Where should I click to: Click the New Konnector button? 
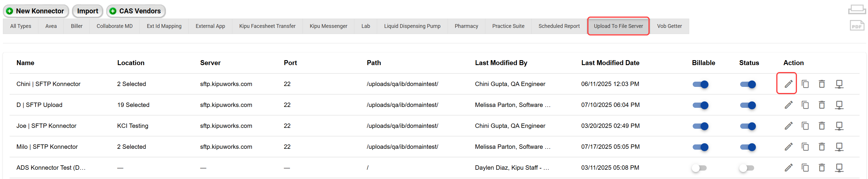(36, 11)
